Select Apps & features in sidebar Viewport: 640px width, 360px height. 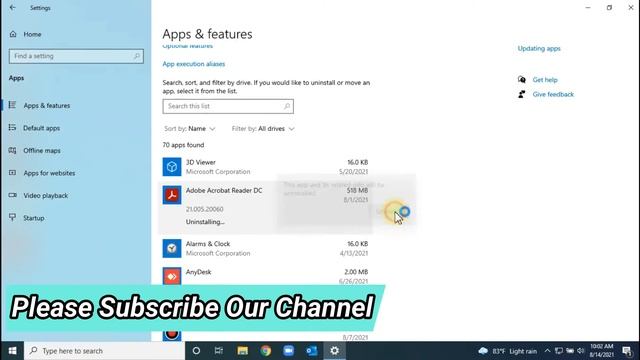47,106
